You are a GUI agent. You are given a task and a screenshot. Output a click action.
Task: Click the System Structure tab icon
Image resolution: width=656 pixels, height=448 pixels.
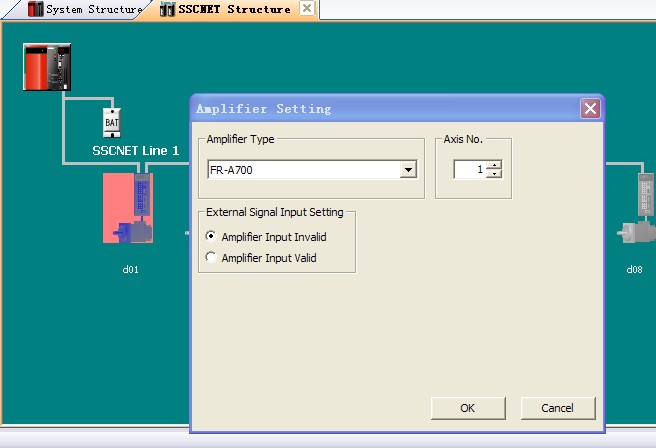click(36, 10)
